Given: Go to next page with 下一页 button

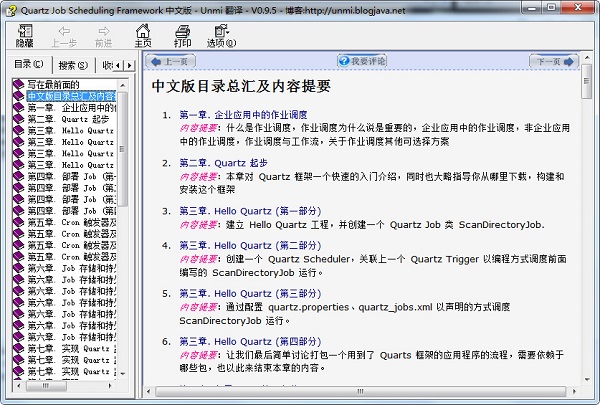Looking at the screenshot, I should tap(554, 61).
